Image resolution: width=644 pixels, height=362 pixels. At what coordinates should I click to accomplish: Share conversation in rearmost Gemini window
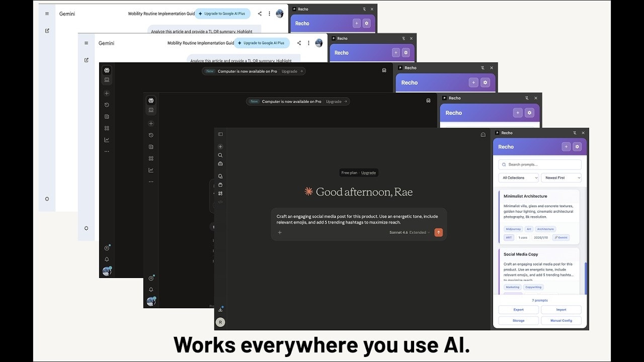point(260,14)
